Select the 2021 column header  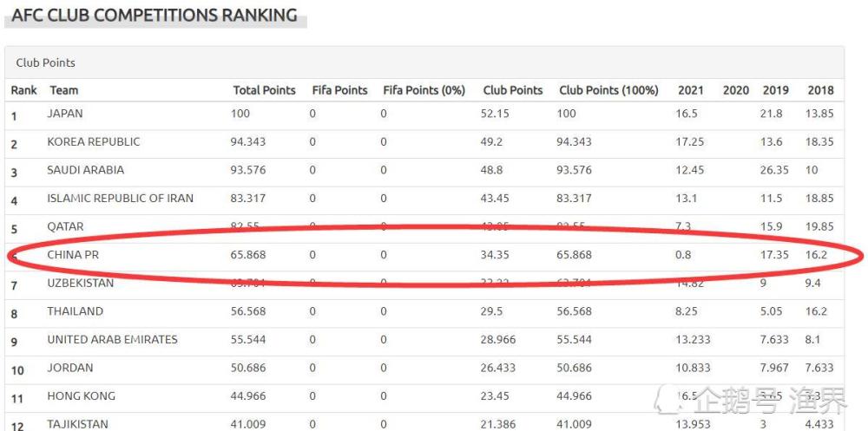pyautogui.click(x=691, y=90)
